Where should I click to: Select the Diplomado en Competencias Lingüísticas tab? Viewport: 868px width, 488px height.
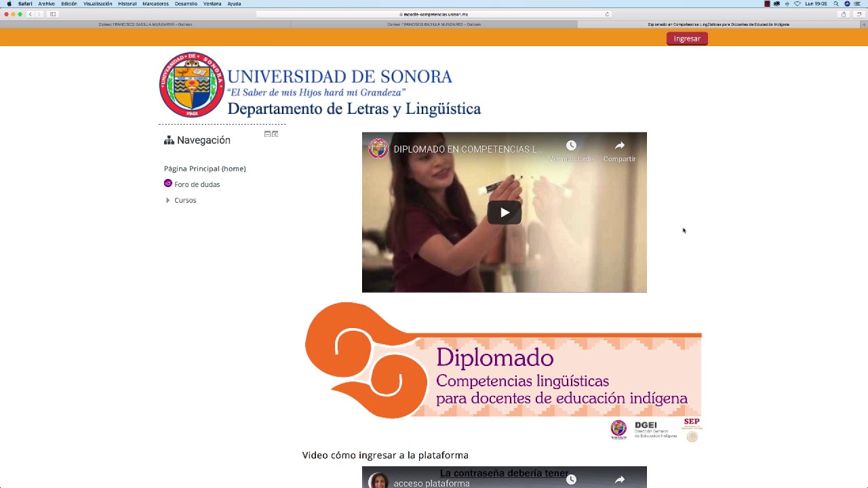[719, 24]
